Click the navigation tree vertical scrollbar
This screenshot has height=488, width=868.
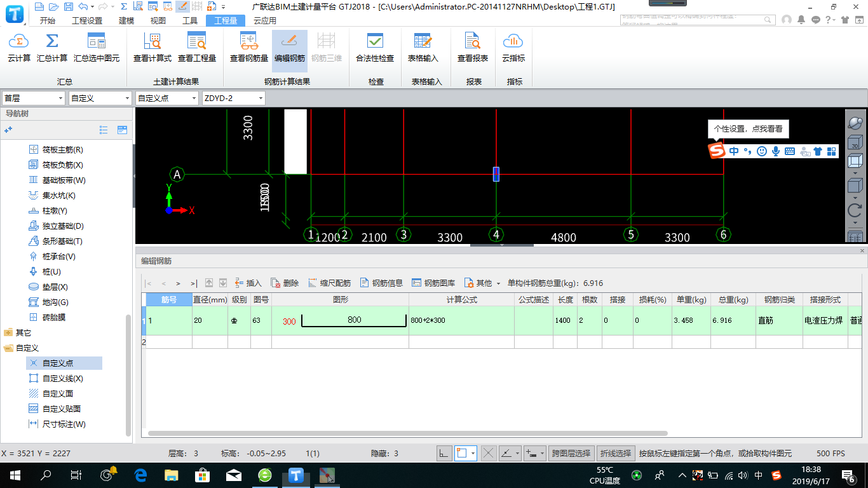click(128, 375)
